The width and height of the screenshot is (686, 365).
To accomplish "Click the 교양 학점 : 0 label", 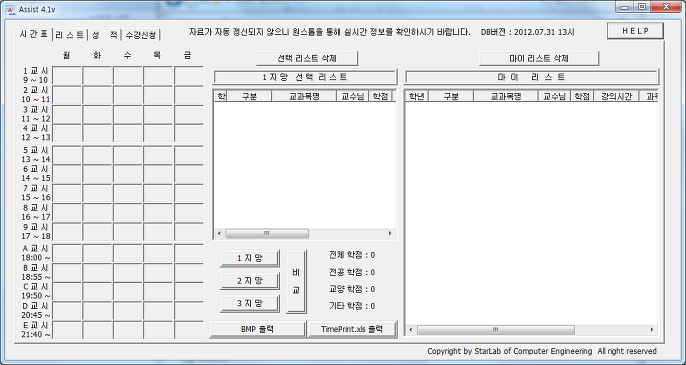I will click(352, 289).
